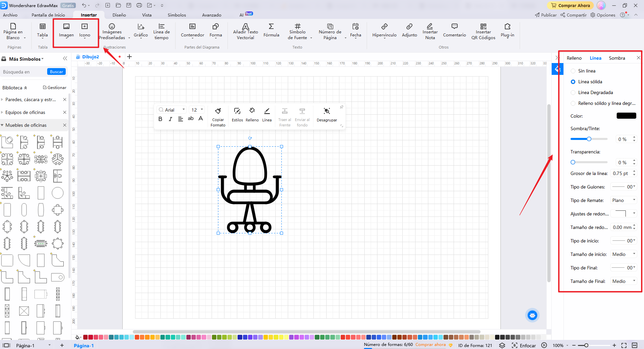644x349 pixels.
Task: Open the Hipervínculo tool
Action: pyautogui.click(x=384, y=30)
